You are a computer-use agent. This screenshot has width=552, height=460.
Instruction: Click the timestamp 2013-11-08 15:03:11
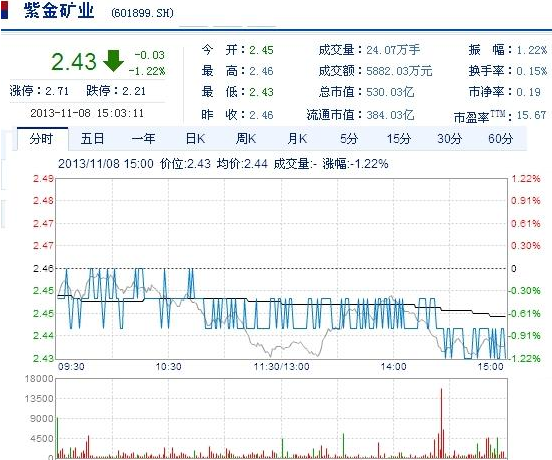coord(87,113)
